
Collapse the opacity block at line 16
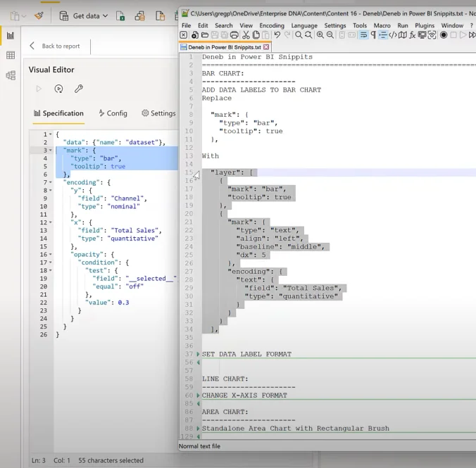[51, 254]
